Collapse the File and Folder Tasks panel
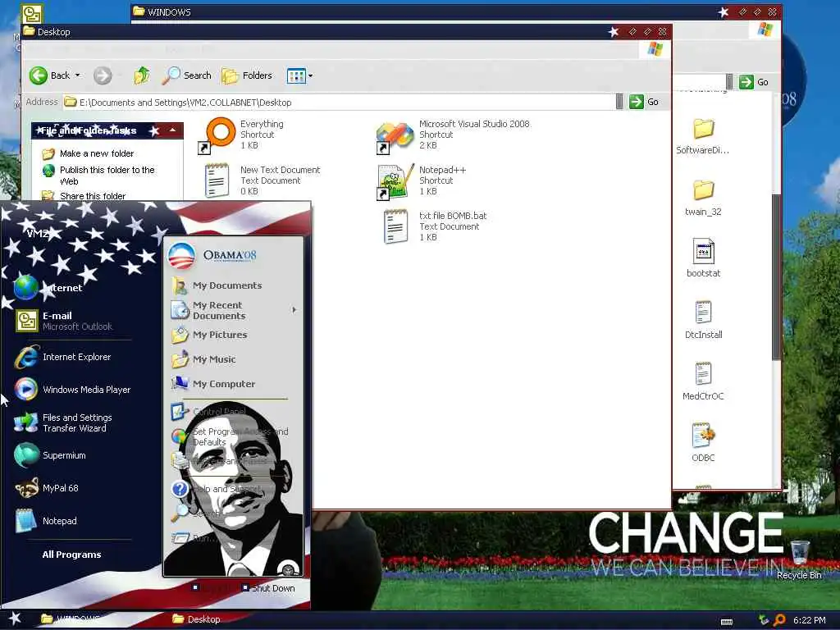Viewport: 840px width, 630px height. tap(172, 130)
